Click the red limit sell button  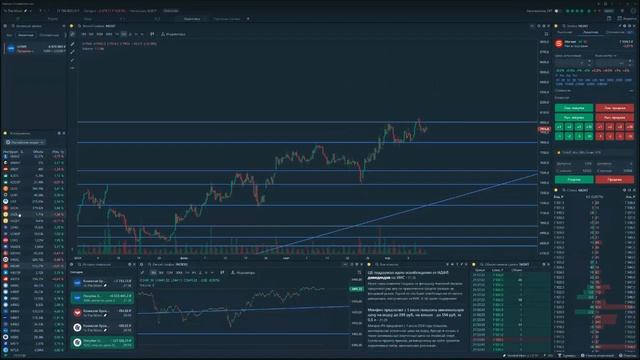click(x=614, y=108)
